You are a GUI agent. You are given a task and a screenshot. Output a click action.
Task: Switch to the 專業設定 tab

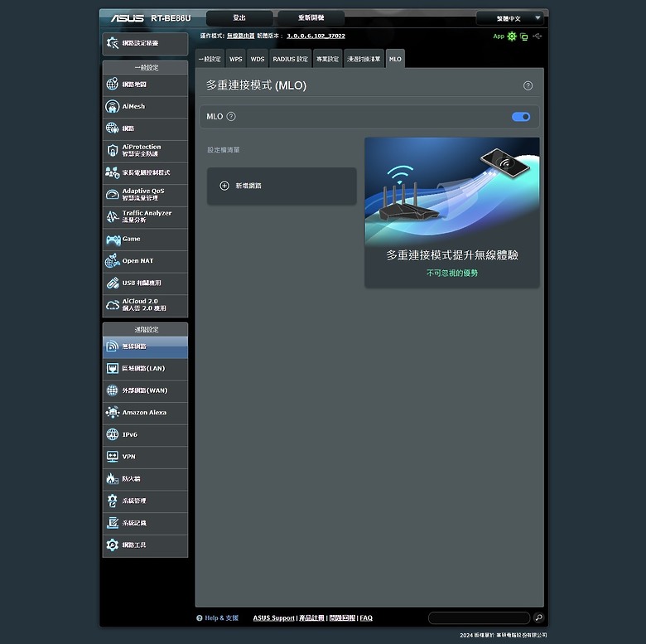327,59
